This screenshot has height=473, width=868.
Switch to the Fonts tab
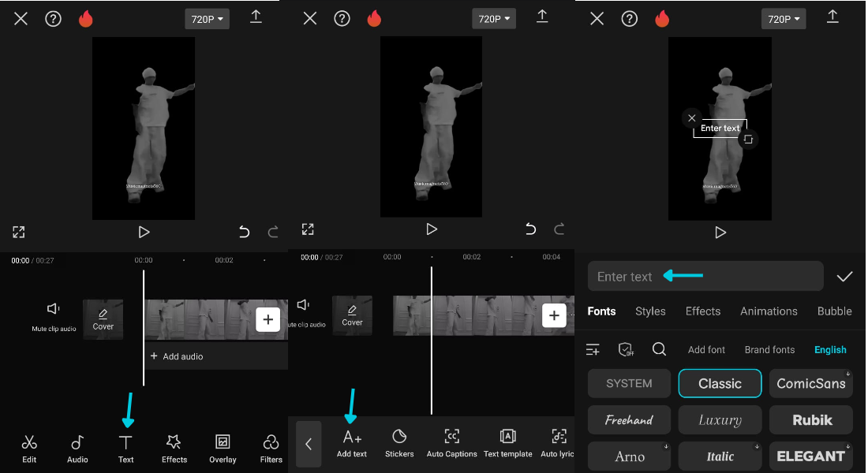point(601,311)
